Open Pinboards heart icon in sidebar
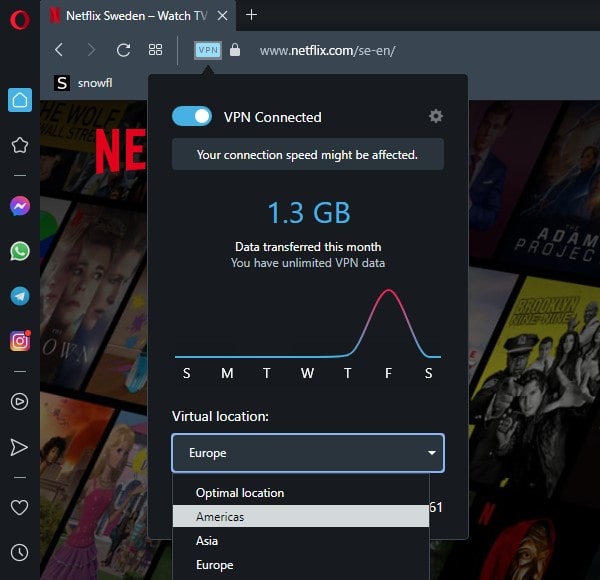This screenshot has width=600, height=580. pyautogui.click(x=20, y=508)
